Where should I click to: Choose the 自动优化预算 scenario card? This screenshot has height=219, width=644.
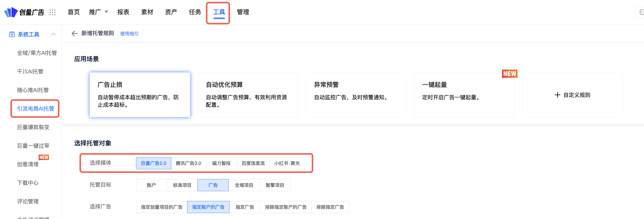(x=248, y=95)
